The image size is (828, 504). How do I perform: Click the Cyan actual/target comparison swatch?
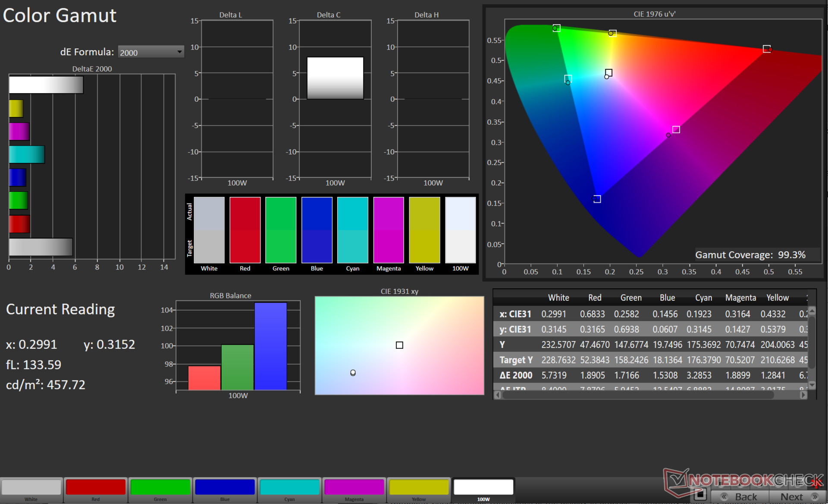point(352,230)
